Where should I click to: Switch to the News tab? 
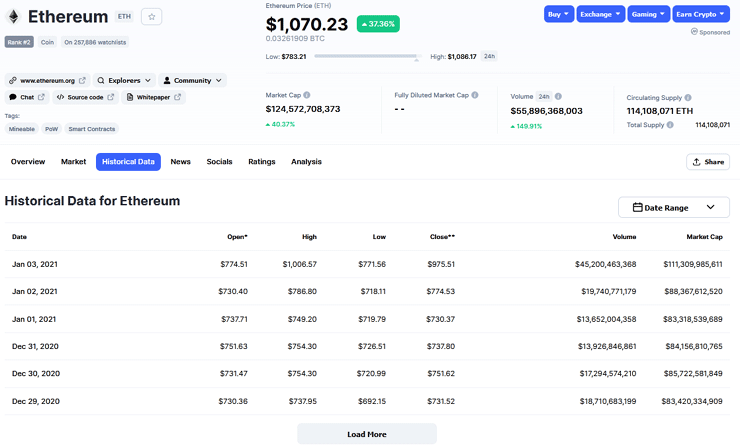pos(181,162)
